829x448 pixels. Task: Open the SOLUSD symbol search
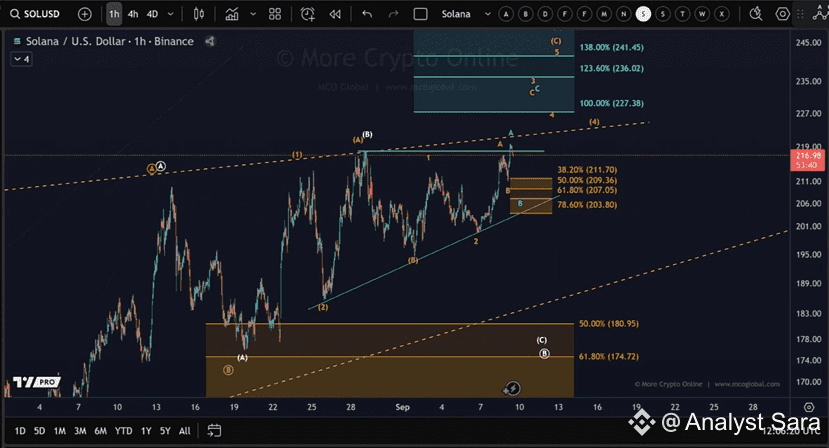(35, 14)
